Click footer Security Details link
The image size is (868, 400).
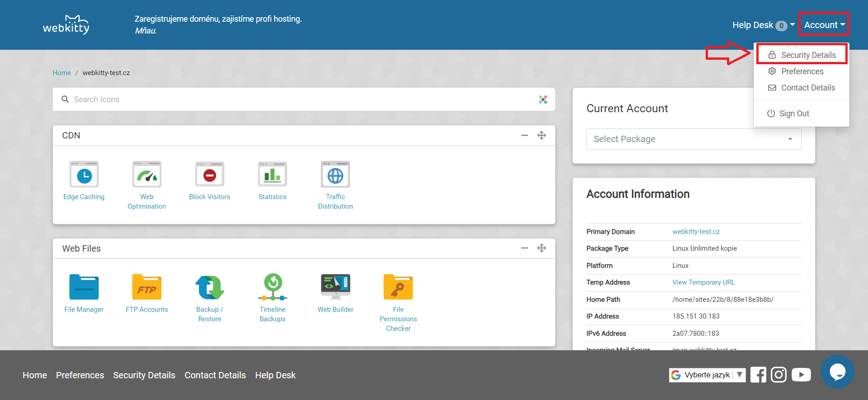coord(144,375)
